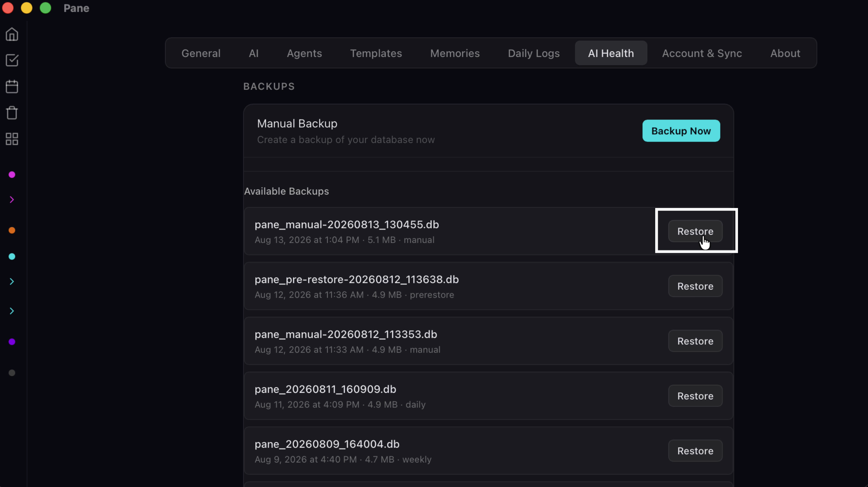Image resolution: width=868 pixels, height=487 pixels.
Task: Click filename pane_manual-20260813_130455.db
Action: point(347,225)
